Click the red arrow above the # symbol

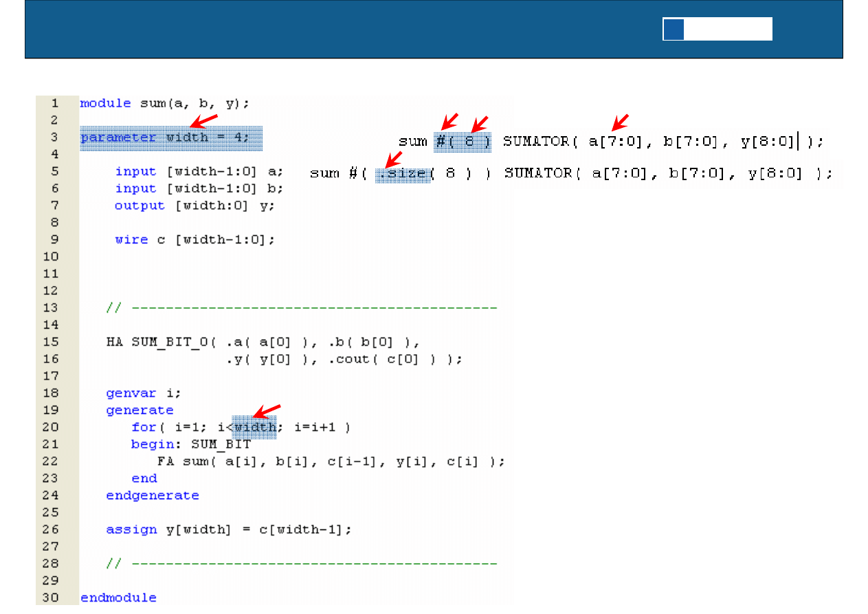pyautogui.click(x=449, y=121)
